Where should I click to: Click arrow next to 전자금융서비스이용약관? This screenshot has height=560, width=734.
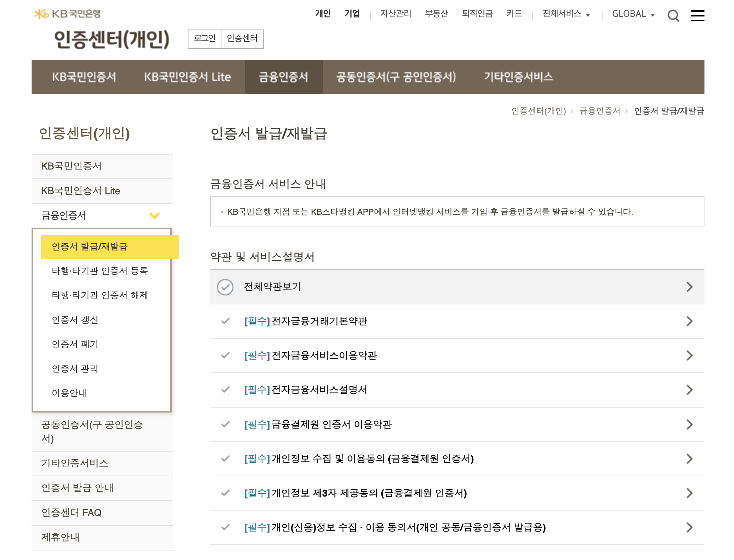point(689,355)
